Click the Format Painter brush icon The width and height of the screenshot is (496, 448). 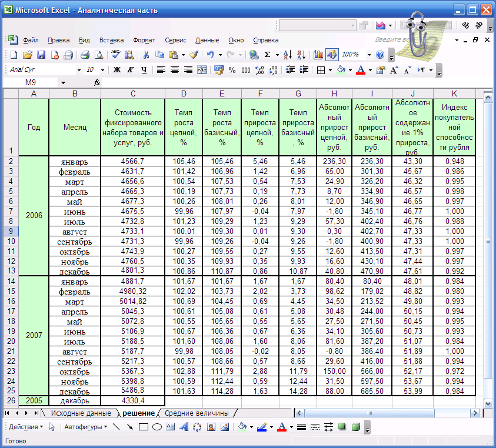(x=194, y=55)
